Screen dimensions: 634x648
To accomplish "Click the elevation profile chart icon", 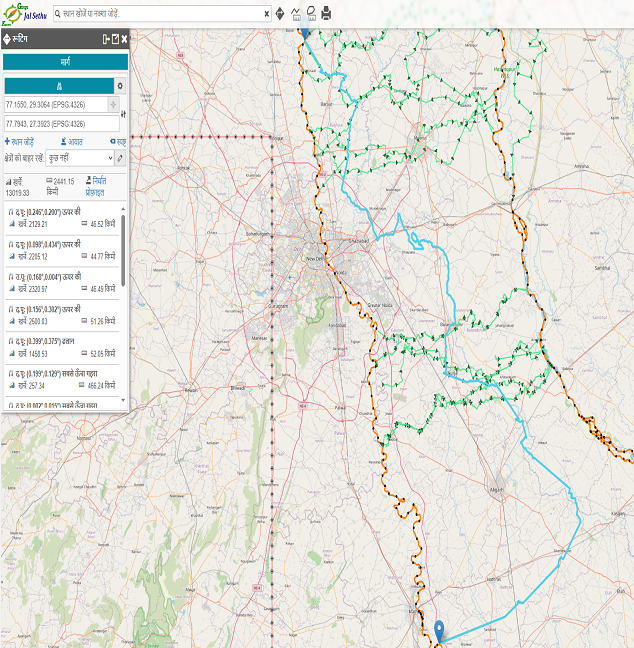I will coord(295,14).
